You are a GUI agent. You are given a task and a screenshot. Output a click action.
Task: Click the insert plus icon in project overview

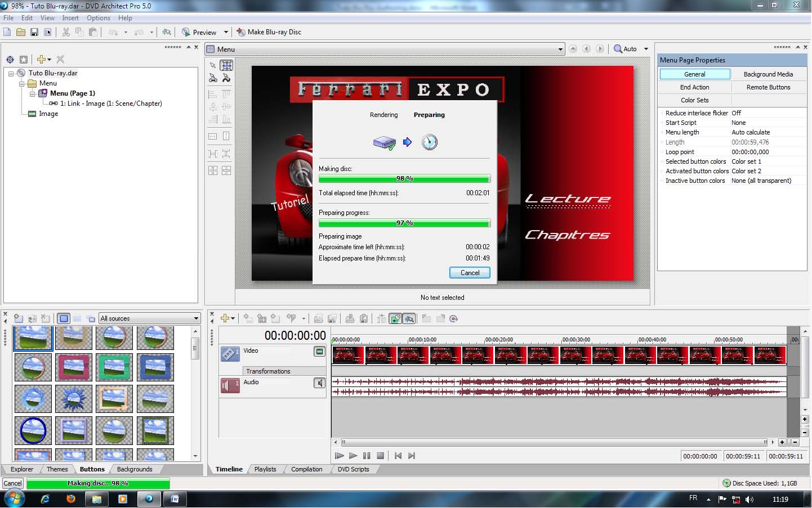tap(41, 59)
